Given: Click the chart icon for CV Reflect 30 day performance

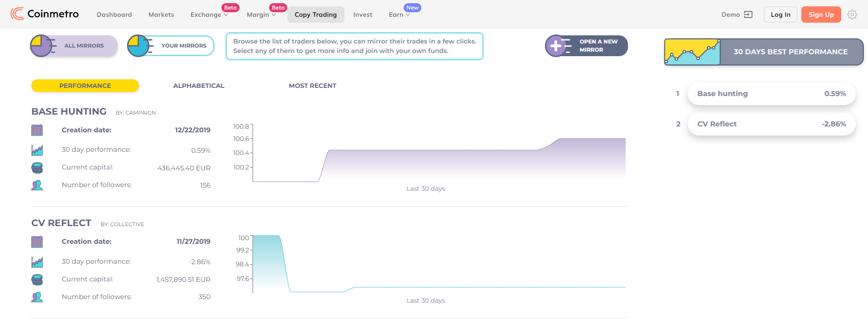Looking at the screenshot, I should coord(37,261).
